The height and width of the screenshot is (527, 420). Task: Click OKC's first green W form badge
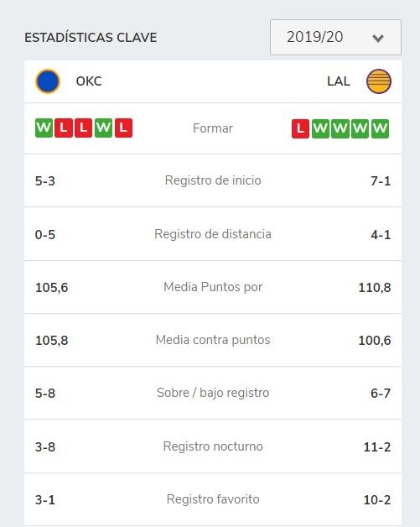44,128
